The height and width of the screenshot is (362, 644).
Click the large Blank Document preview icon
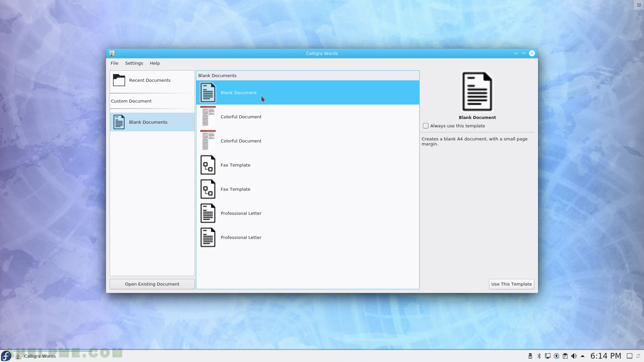tap(477, 92)
